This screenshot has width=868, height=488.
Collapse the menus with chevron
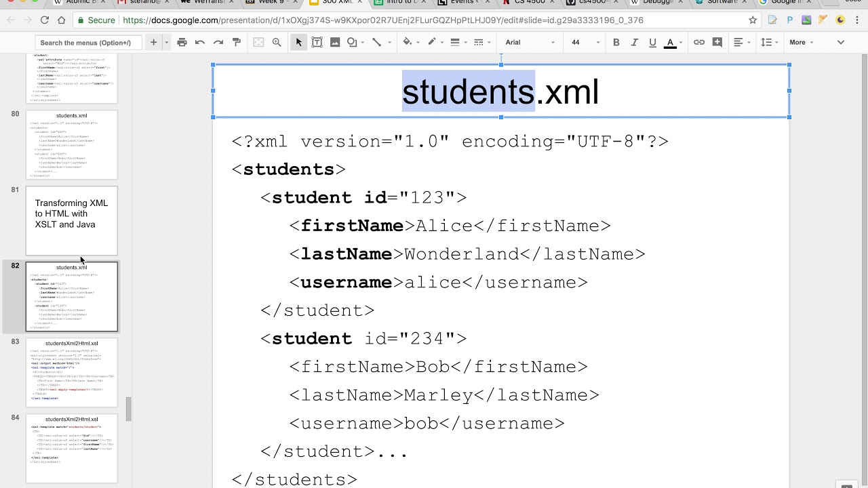[x=841, y=42]
